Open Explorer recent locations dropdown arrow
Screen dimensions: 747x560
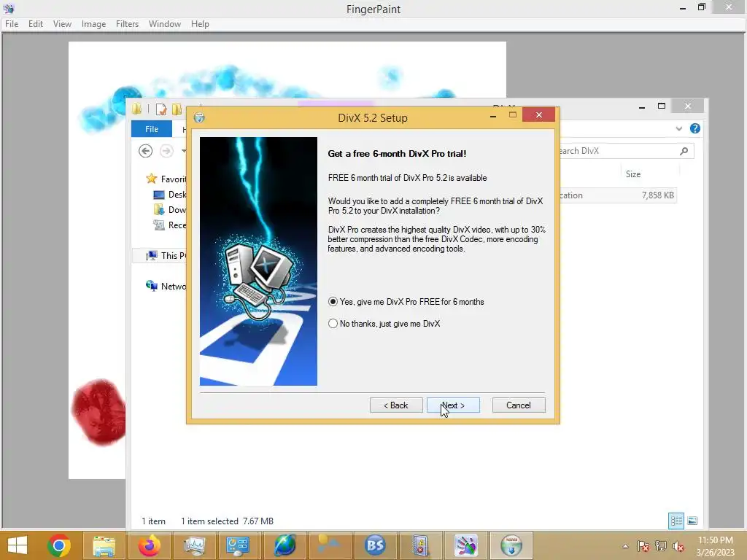[183, 151]
